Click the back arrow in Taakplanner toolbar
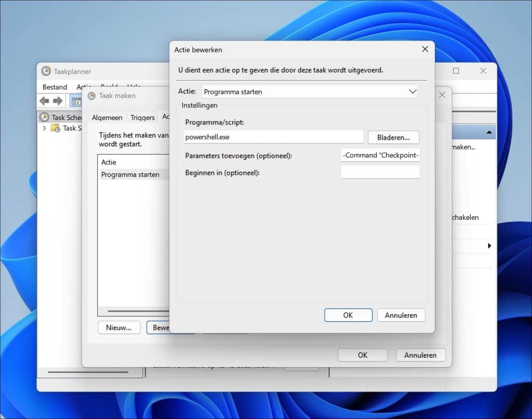This screenshot has height=419, width=532. [44, 101]
